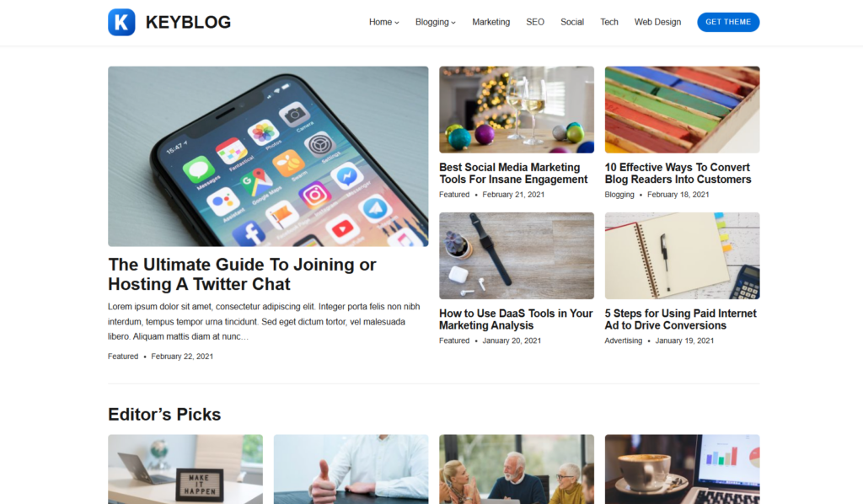The width and height of the screenshot is (863, 504).
Task: Expand the Home menu chevron
Action: pos(397,23)
